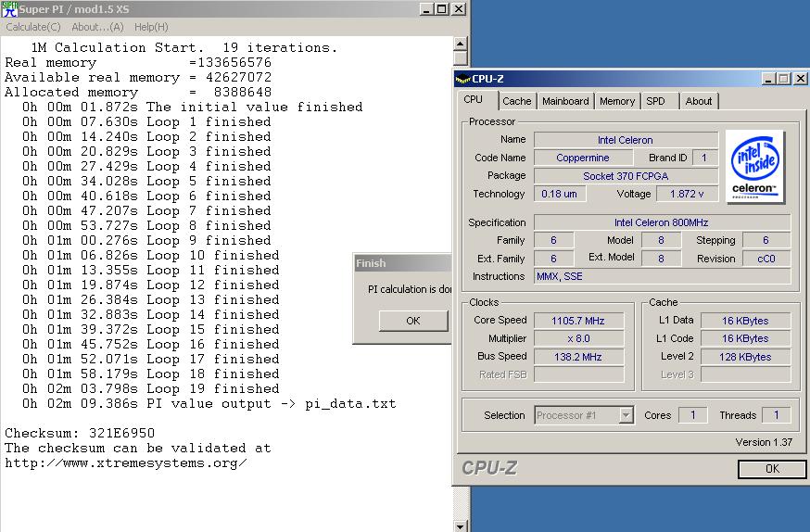Click the 'Allocated memory = 8388648' line

coord(138,92)
